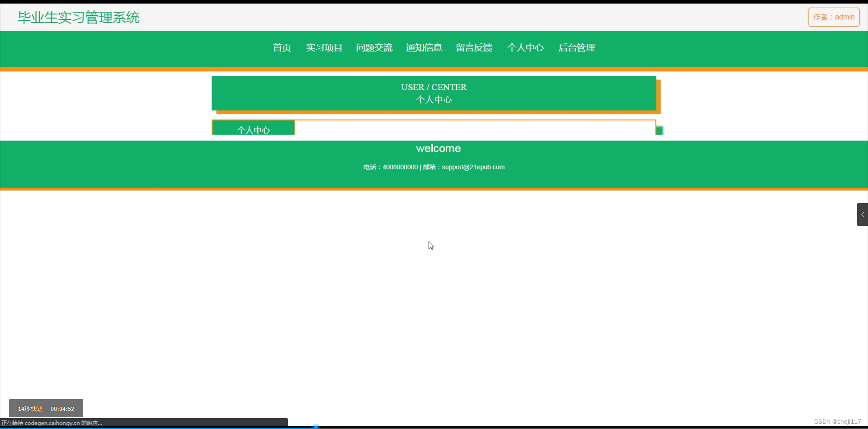The height and width of the screenshot is (429, 868).
Task: Click the phone number 4008000000
Action: 400,167
